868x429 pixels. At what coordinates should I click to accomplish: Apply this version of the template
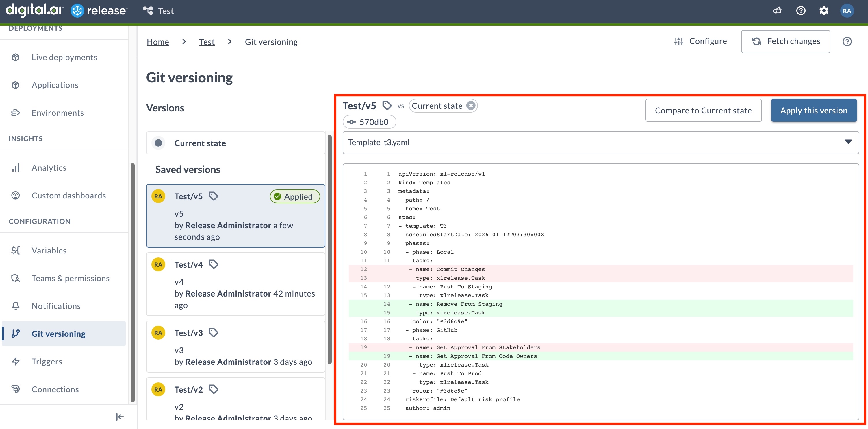814,110
